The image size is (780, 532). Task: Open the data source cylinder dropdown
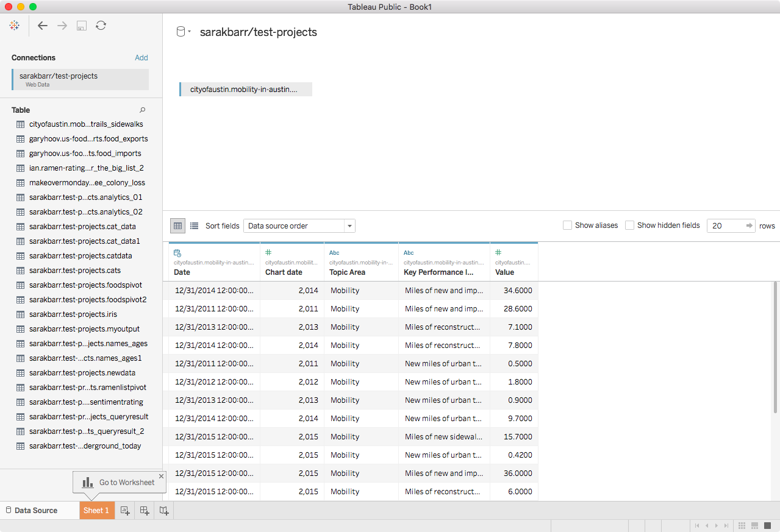[183, 32]
